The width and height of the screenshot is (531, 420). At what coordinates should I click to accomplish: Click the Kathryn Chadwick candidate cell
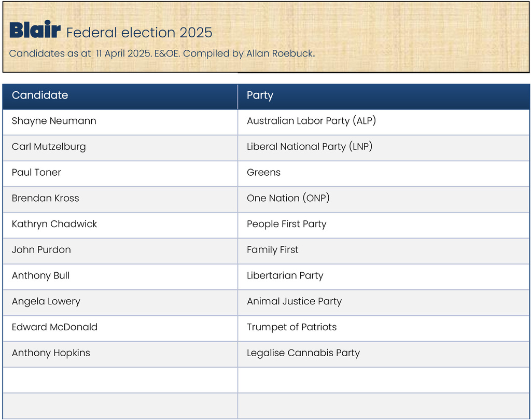pos(54,224)
